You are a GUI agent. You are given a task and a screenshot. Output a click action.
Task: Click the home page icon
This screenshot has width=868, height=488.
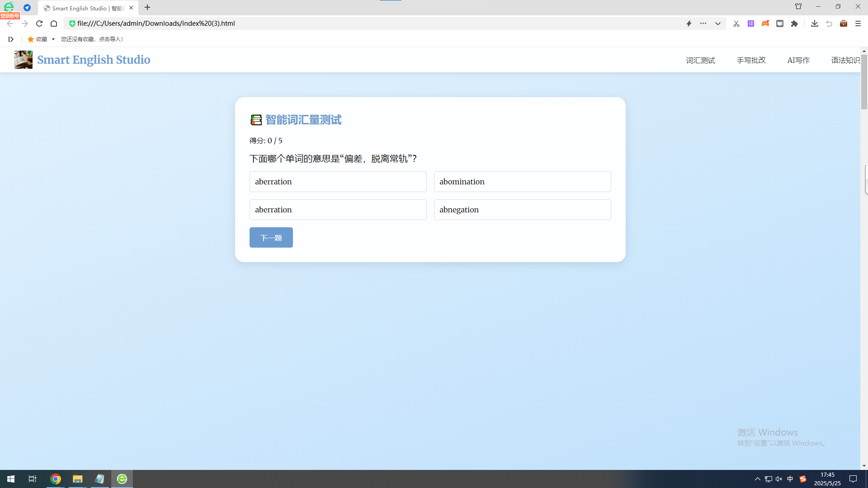(54, 23)
